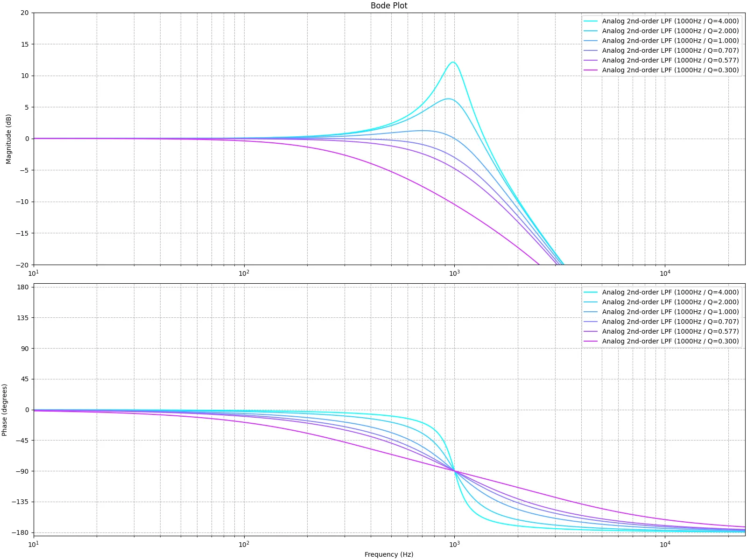Click the "Phase (degrees)" y-axis label
The height and width of the screenshot is (560, 747).
(5, 410)
